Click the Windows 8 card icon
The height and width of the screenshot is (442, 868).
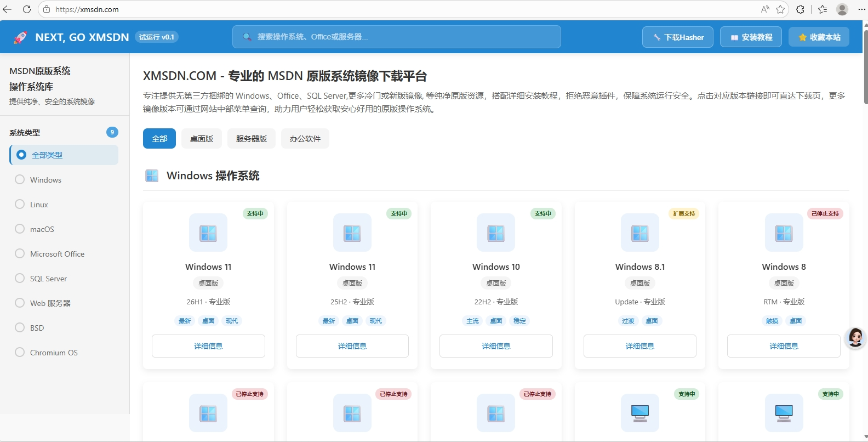(784, 233)
